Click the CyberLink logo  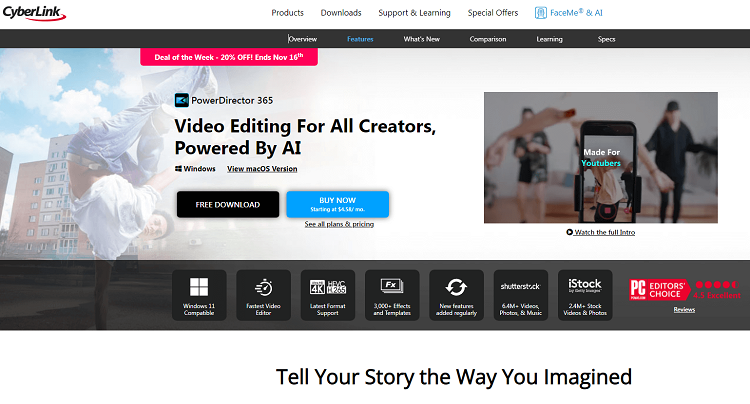pos(34,12)
